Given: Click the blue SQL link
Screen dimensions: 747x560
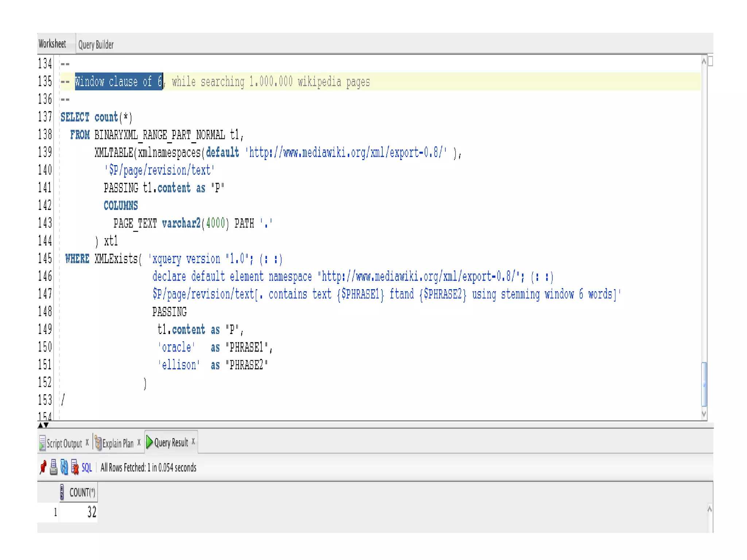Looking at the screenshot, I should tap(87, 467).
